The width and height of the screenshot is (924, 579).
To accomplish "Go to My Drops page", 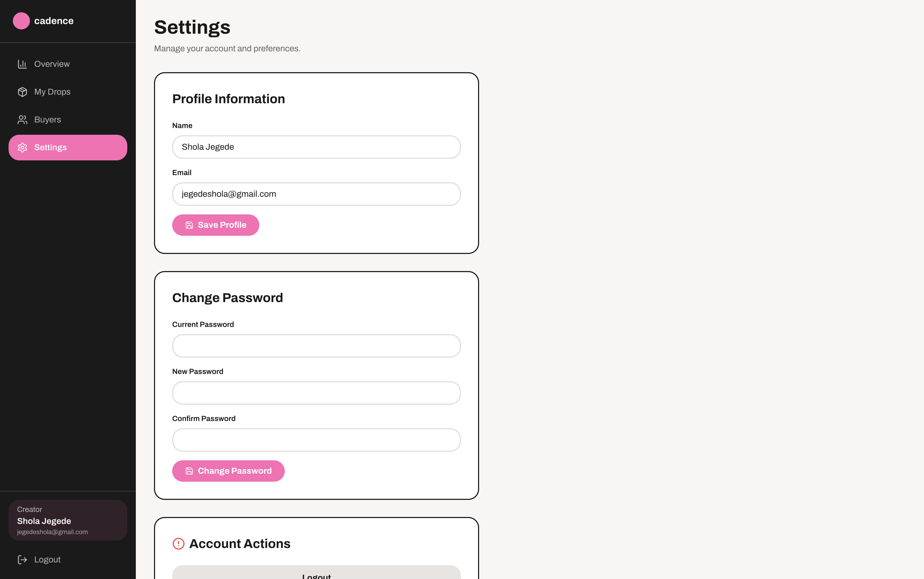I will pos(68,92).
